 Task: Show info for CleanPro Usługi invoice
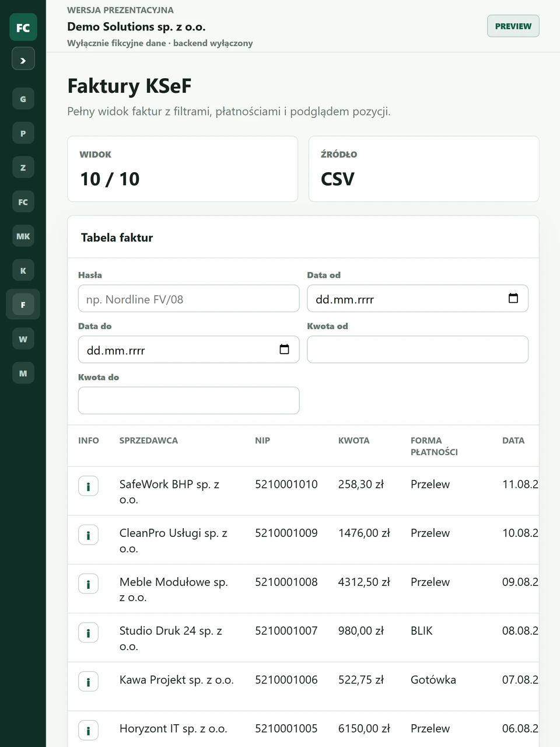[88, 535]
